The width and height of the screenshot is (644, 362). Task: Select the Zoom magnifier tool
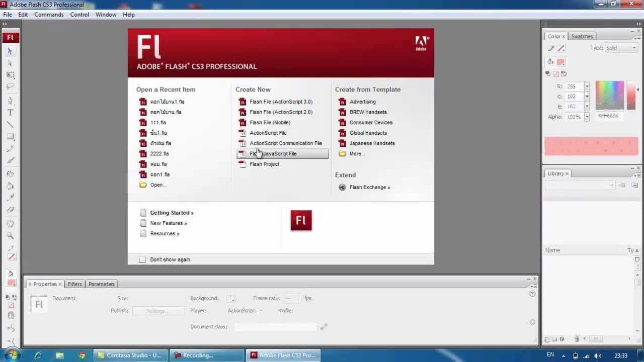(10, 235)
